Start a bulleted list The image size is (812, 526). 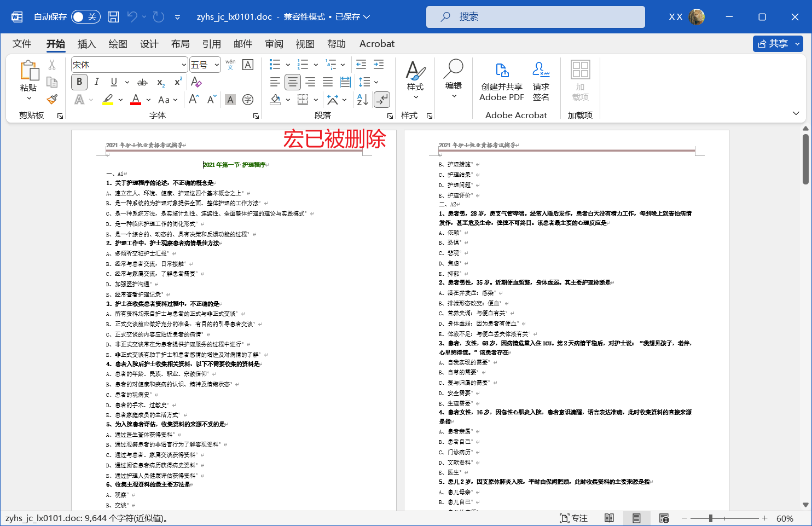[x=275, y=65]
